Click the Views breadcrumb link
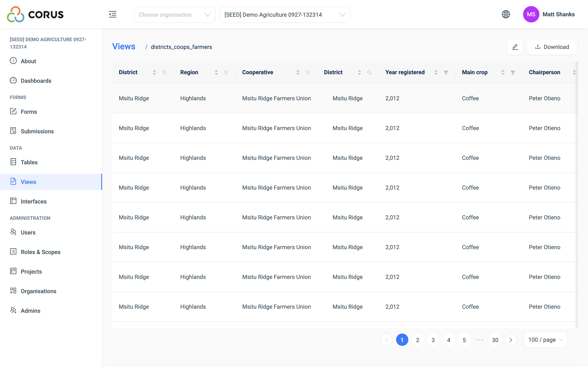 point(124,47)
